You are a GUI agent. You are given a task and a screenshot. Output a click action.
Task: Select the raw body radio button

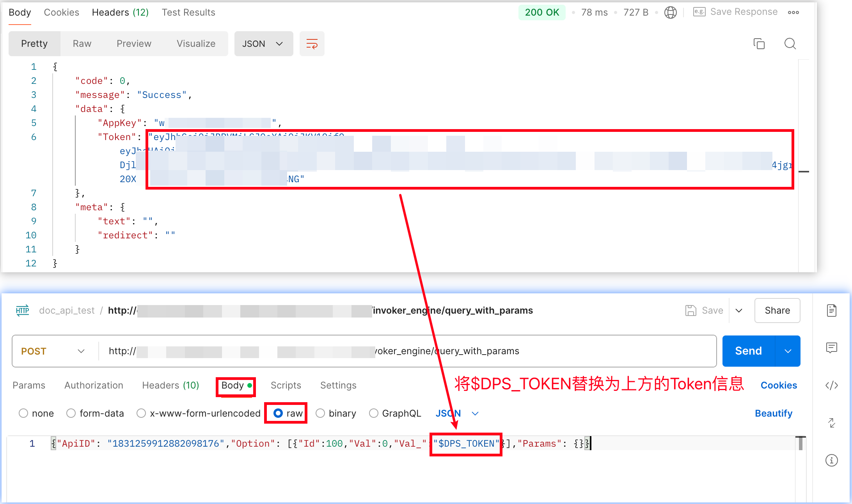click(x=278, y=413)
